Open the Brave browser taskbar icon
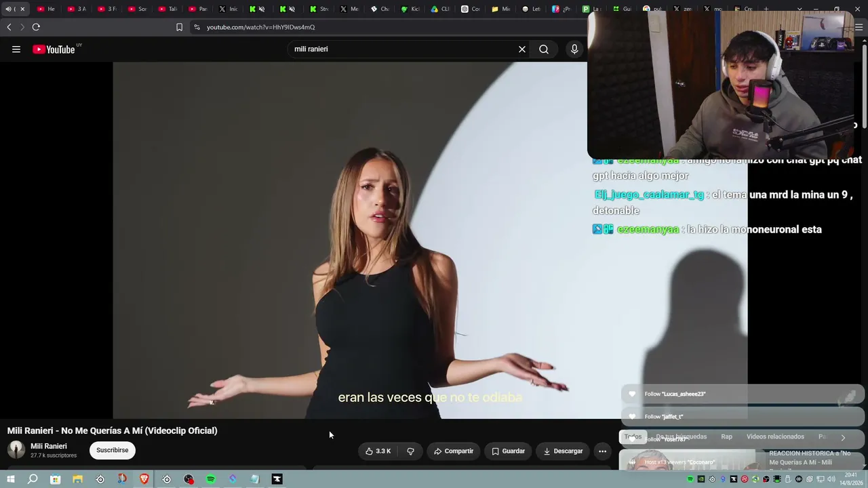This screenshot has width=868, height=488. 144,479
